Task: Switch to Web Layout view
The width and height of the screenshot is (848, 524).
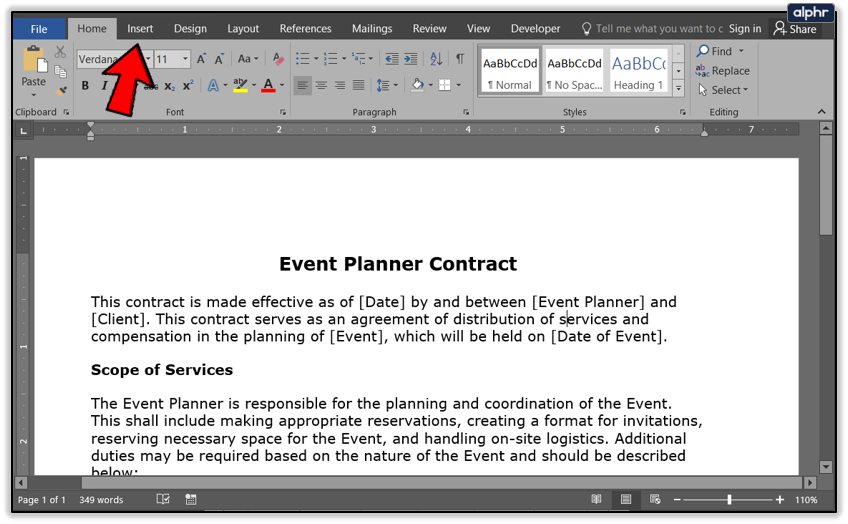Action: (655, 499)
